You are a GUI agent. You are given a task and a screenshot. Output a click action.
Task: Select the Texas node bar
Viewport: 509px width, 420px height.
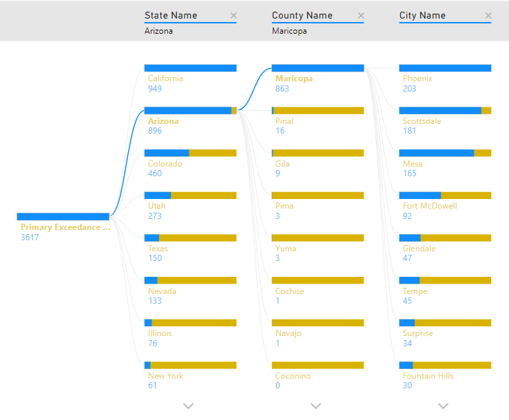coord(190,238)
